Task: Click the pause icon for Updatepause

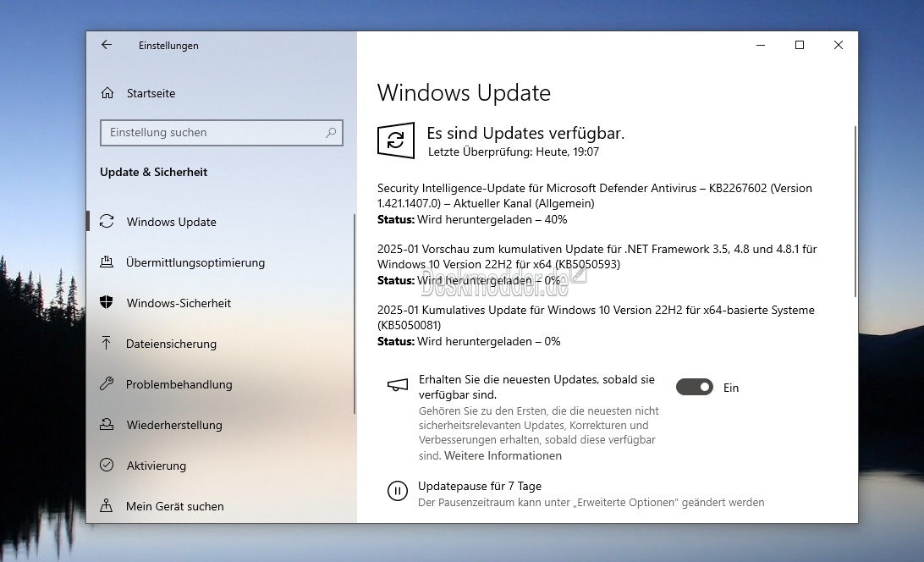Action: (397, 491)
